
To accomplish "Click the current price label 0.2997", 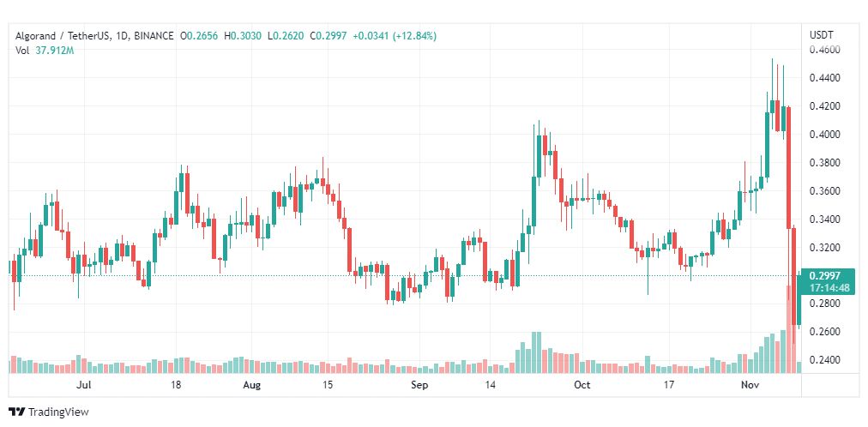I will click(824, 276).
